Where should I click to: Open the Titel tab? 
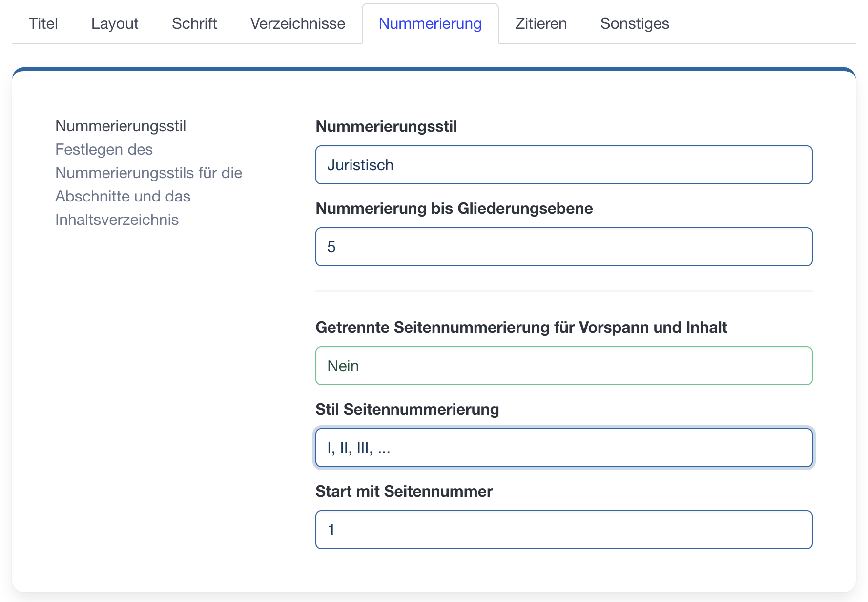coord(43,23)
